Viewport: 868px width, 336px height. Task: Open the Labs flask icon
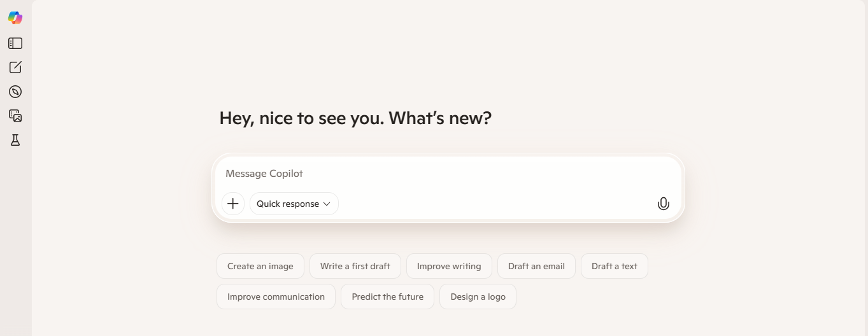click(x=15, y=140)
